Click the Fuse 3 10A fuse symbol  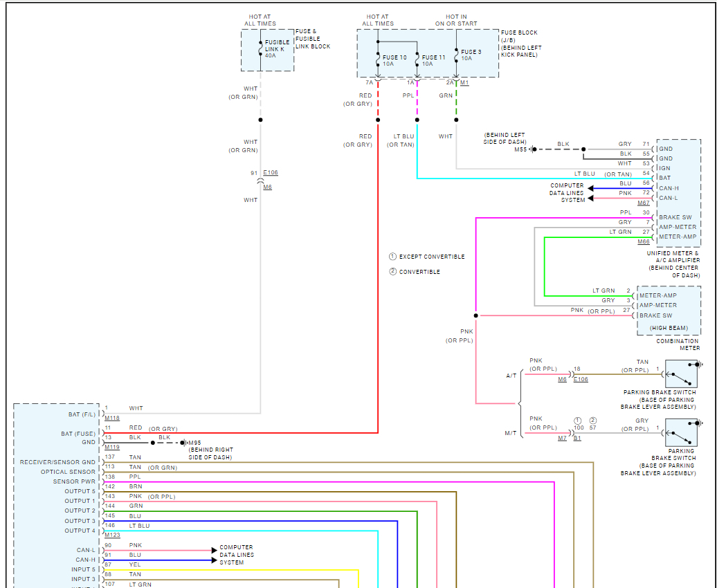[x=456, y=54]
